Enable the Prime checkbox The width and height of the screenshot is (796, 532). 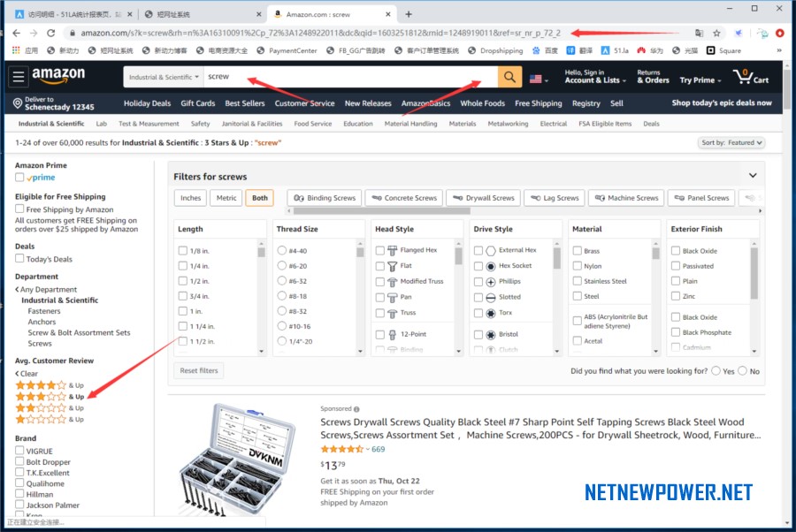pyautogui.click(x=19, y=177)
